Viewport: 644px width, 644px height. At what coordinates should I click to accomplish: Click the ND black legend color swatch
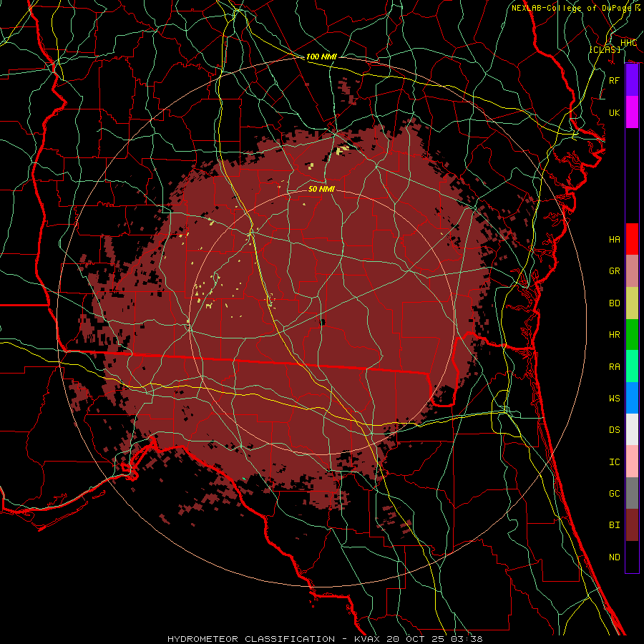(x=632, y=557)
